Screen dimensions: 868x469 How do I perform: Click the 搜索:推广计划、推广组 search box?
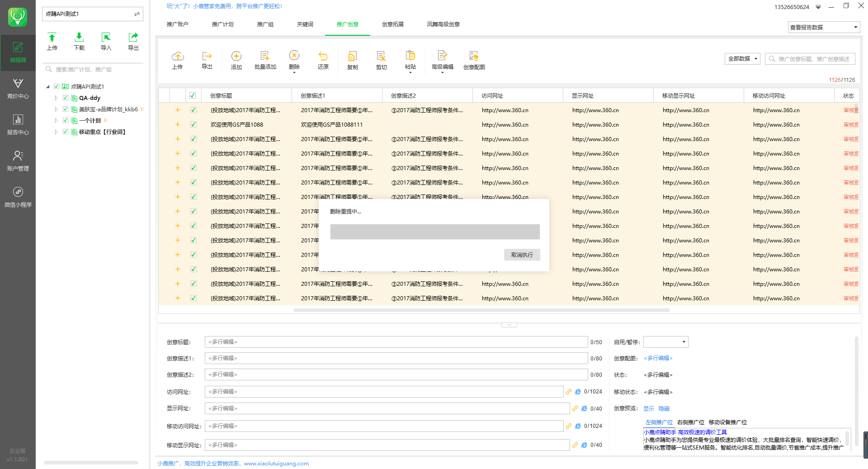point(93,69)
